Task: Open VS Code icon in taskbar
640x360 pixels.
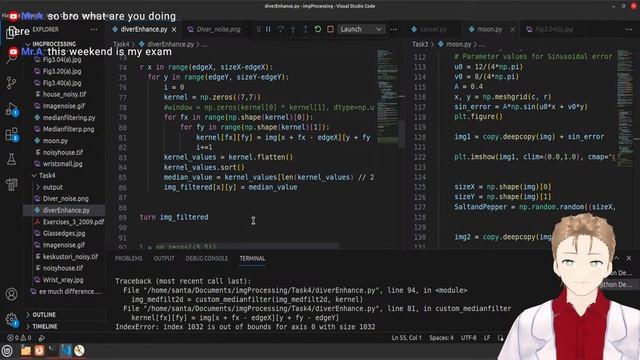Action: [x=66, y=350]
